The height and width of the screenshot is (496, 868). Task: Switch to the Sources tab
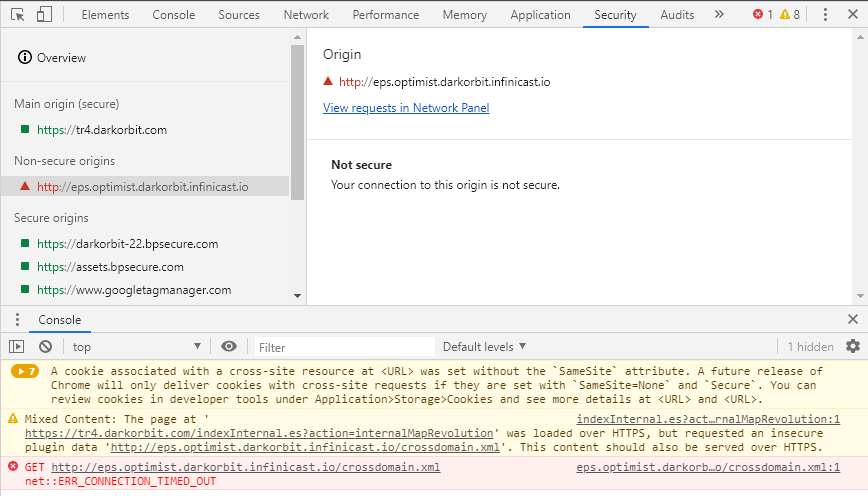[239, 15]
